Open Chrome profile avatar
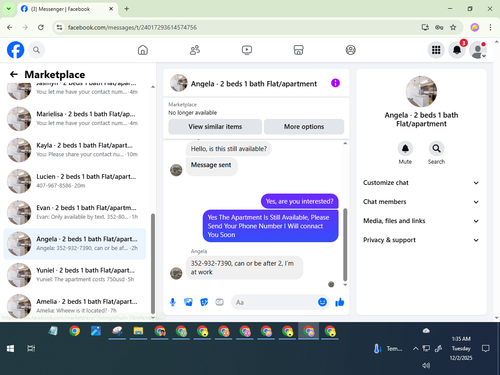The image size is (500, 375). tap(475, 27)
